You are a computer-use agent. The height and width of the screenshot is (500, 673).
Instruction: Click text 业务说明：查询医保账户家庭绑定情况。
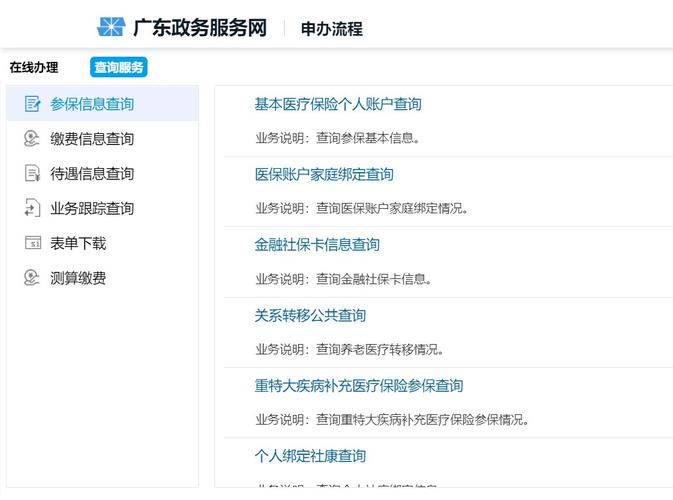pyautogui.click(x=361, y=209)
